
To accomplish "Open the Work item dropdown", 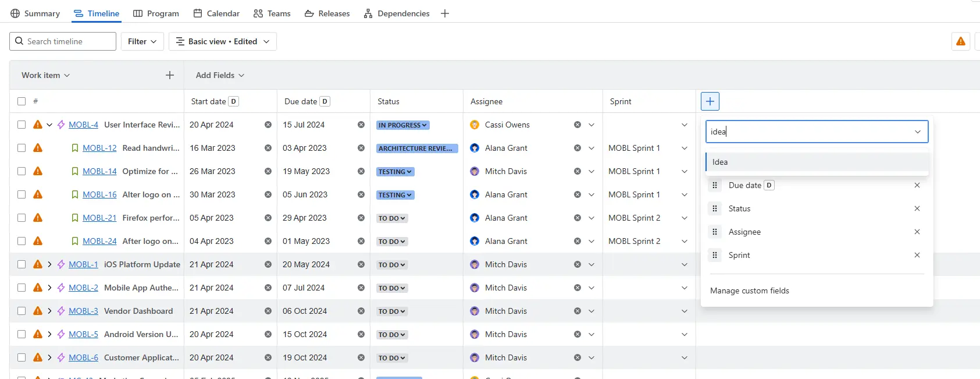I will click(x=45, y=75).
